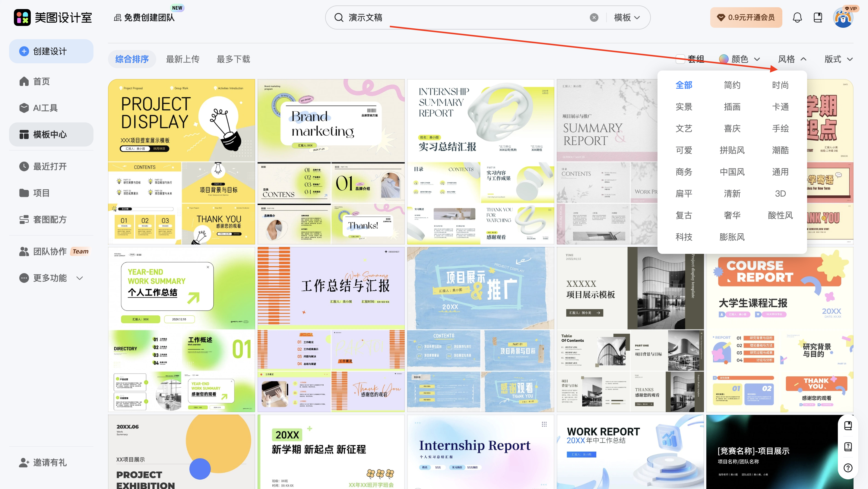Select the 商务 style filter option

(684, 172)
